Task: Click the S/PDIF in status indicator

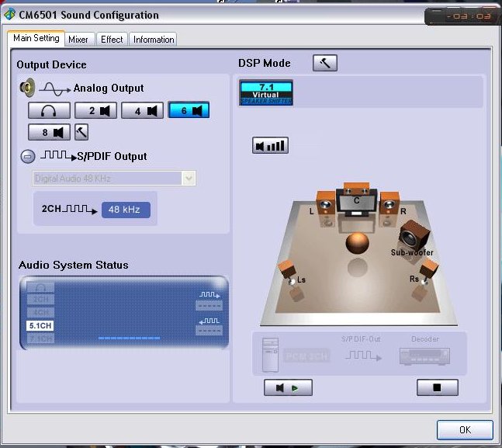Action: coord(209,326)
